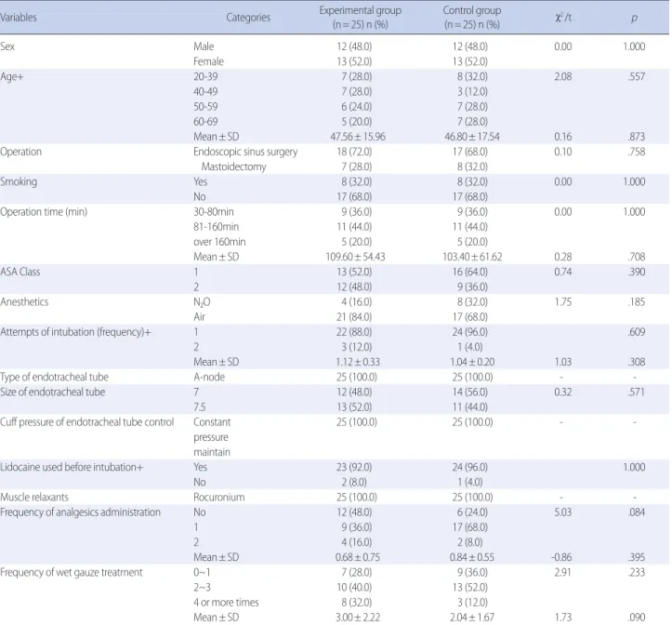672x625 pixels.
Task: Click the 'A-node' category cell
Action: pos(209,377)
